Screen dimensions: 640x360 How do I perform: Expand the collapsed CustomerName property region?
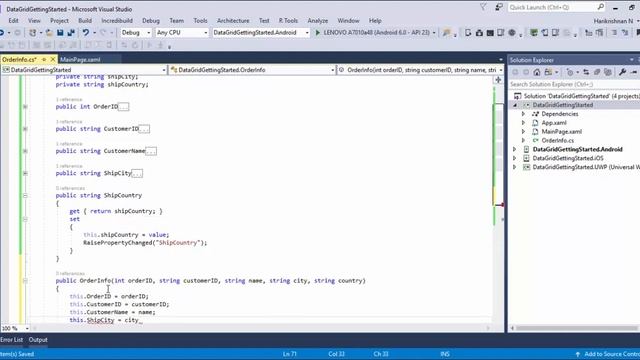pos(25,151)
